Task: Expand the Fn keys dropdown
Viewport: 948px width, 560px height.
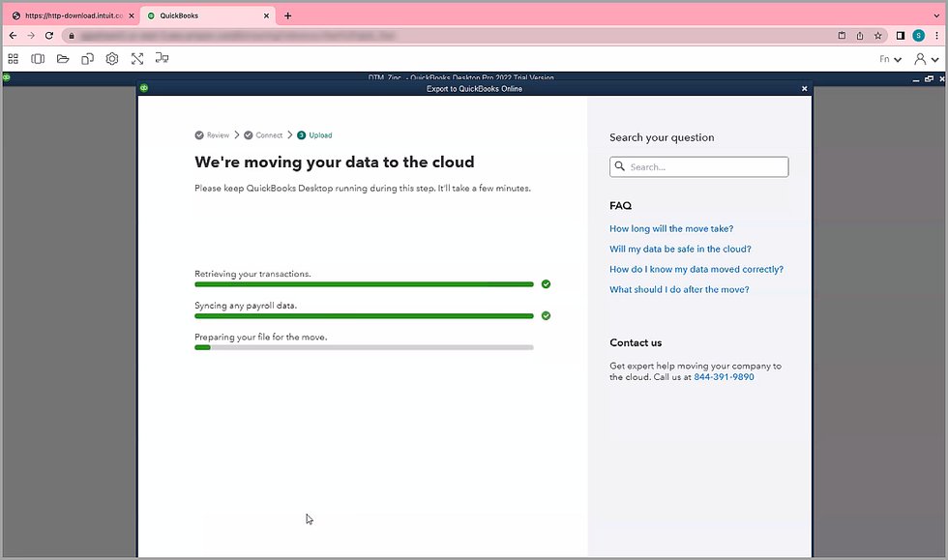Action: 890,59
